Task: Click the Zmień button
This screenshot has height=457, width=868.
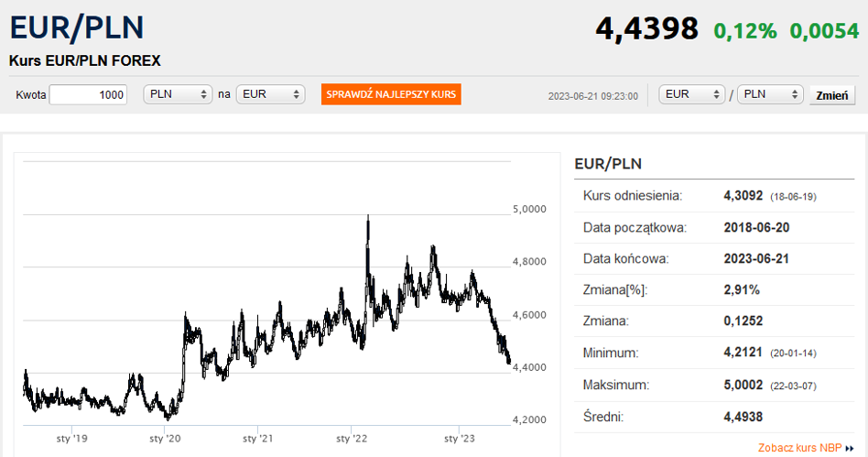Action: tap(832, 95)
